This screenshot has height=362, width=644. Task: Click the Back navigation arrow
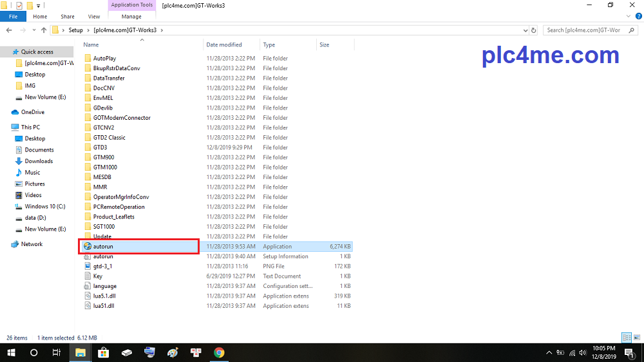9,30
